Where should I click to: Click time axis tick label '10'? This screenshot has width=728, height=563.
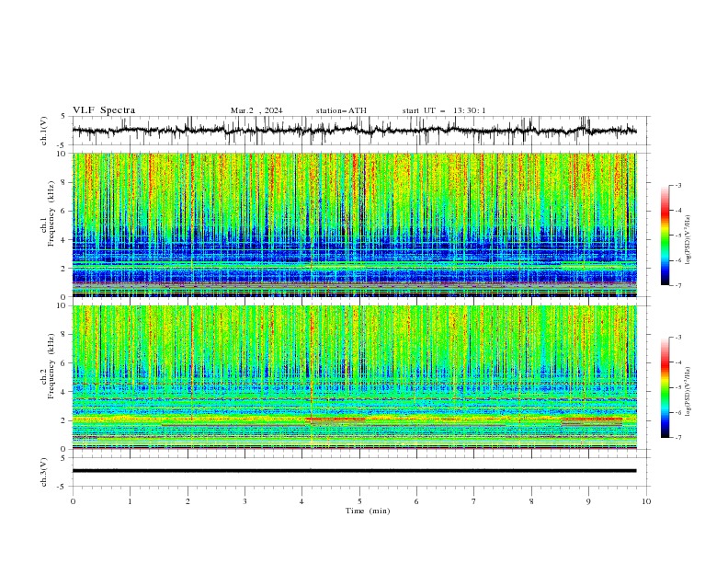click(646, 501)
